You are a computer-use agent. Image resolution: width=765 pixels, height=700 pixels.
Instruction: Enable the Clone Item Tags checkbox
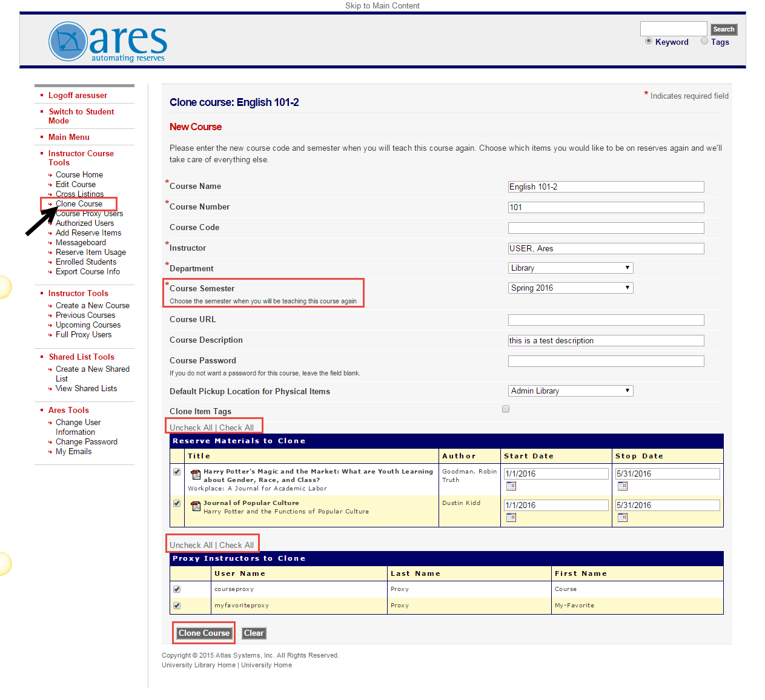[x=506, y=409]
